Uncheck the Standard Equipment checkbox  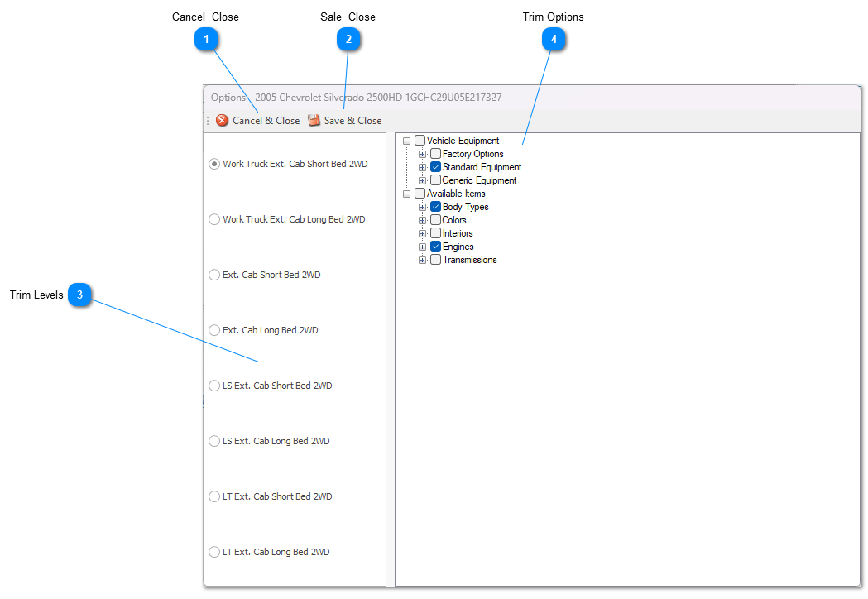[x=436, y=167]
